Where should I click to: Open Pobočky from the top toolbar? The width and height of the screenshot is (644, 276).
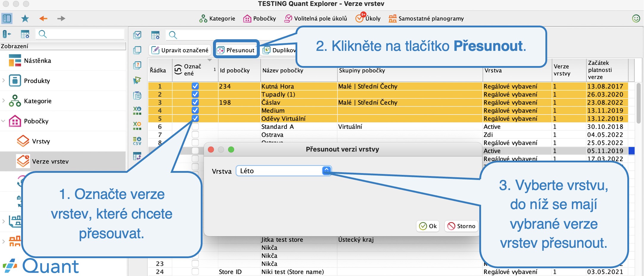[259, 18]
